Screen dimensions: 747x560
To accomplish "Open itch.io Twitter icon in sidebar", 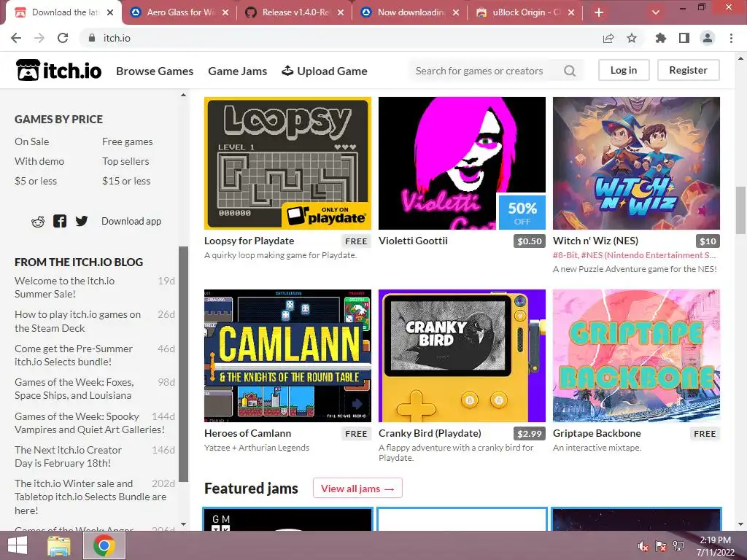I will coord(82,221).
